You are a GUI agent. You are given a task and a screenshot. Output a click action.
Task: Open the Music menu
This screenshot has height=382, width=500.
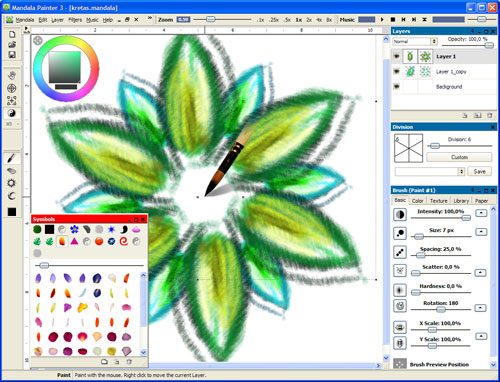[92, 20]
